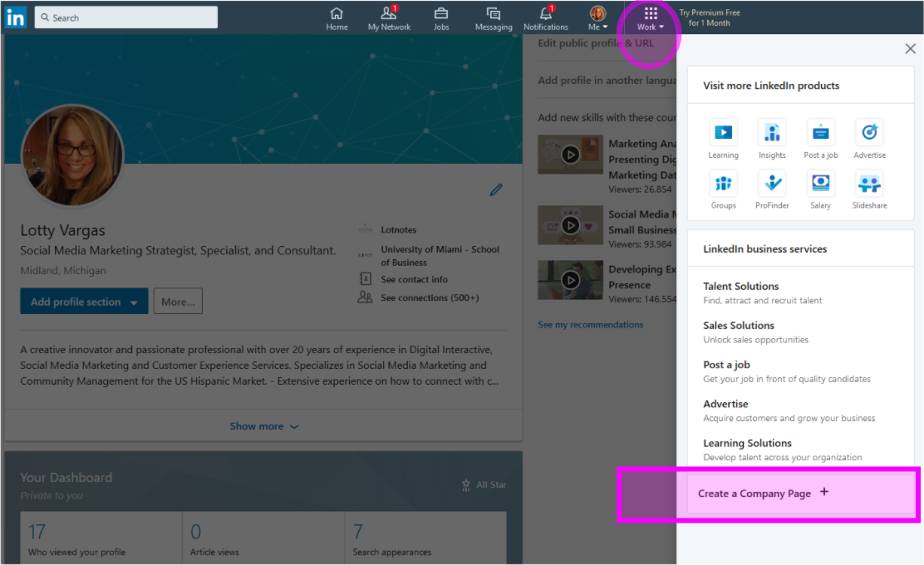Click Try Premium Free for 1 Month
Image resolution: width=924 pixels, height=565 pixels.
[710, 17]
